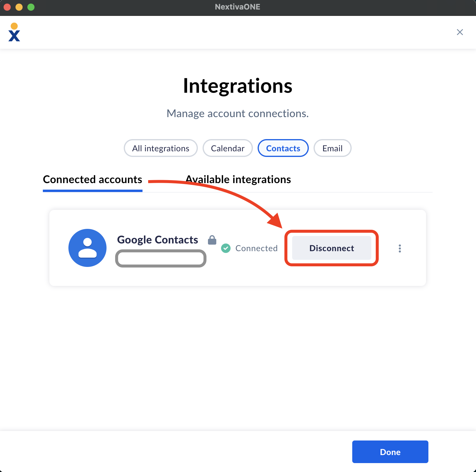This screenshot has height=472, width=476.
Task: Open the three-dot menu for Google Contacts
Action: pyautogui.click(x=400, y=248)
